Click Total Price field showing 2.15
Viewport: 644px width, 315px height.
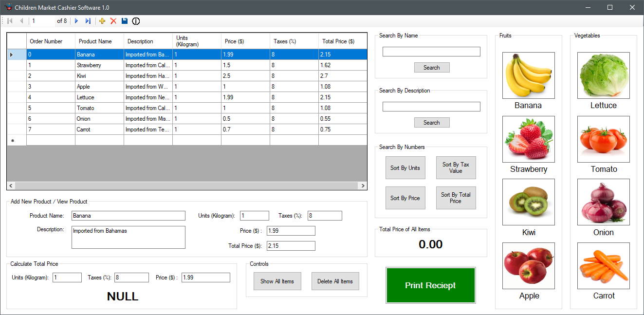pyautogui.click(x=291, y=246)
